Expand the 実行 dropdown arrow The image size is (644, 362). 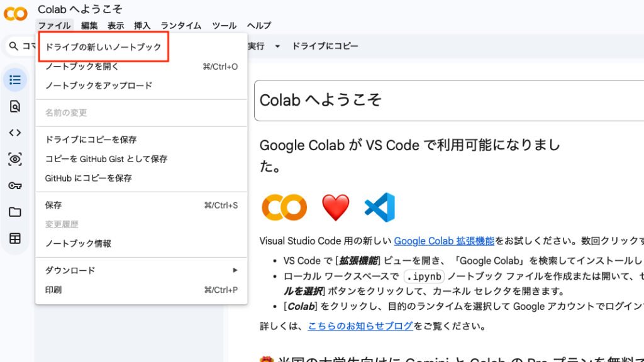coord(277,46)
